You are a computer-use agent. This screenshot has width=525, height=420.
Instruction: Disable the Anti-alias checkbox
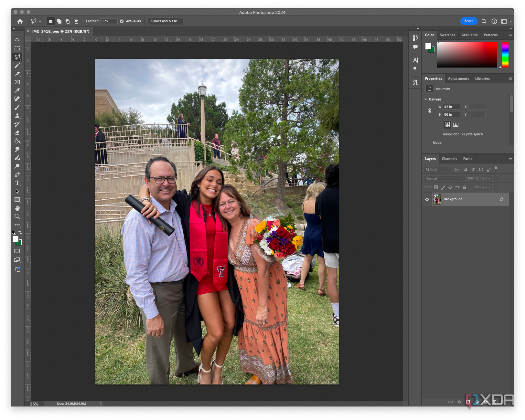pos(122,21)
